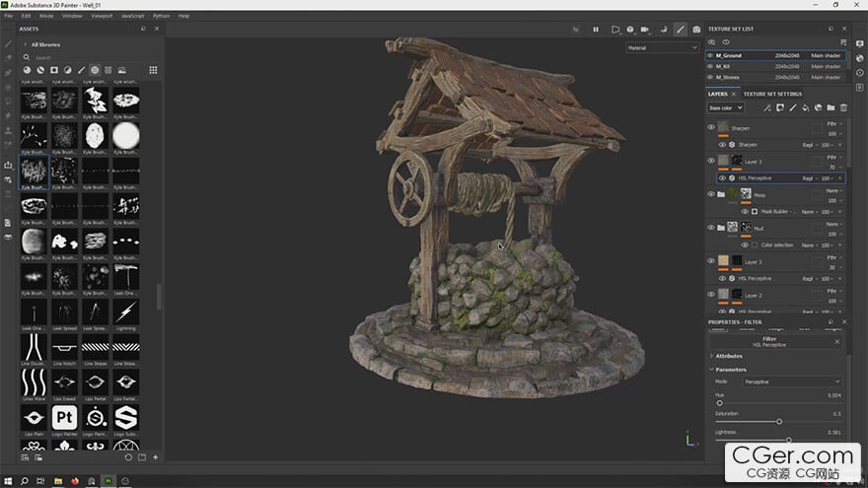The image size is (868, 488).
Task: Hide the Sharpen filter effect
Action: click(x=722, y=145)
